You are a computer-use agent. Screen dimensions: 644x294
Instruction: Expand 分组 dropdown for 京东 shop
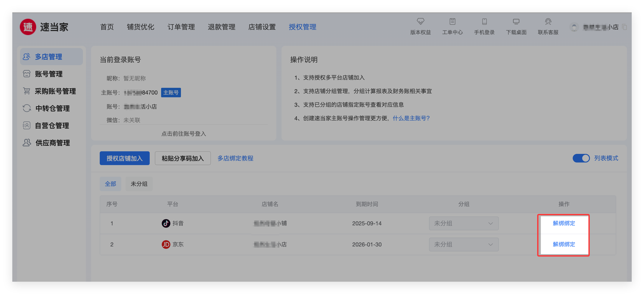click(x=464, y=244)
